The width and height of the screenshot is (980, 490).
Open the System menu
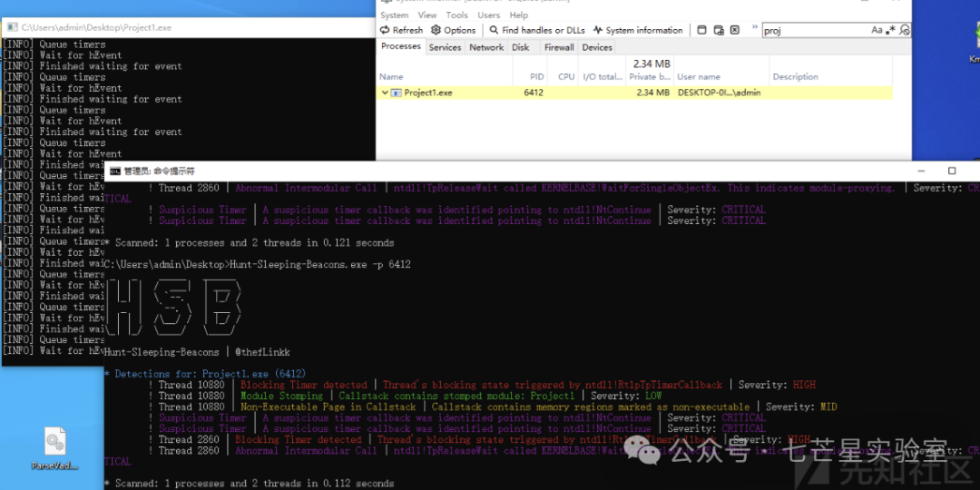pyautogui.click(x=395, y=15)
